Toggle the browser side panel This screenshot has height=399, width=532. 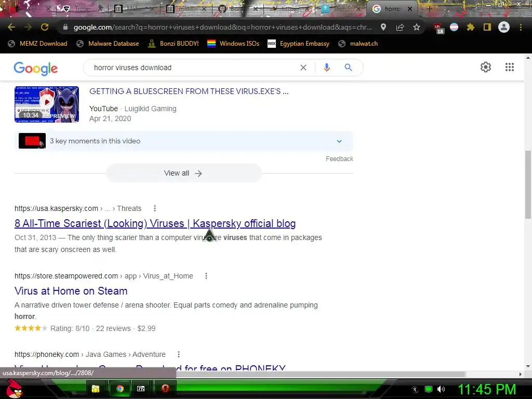[x=487, y=27]
